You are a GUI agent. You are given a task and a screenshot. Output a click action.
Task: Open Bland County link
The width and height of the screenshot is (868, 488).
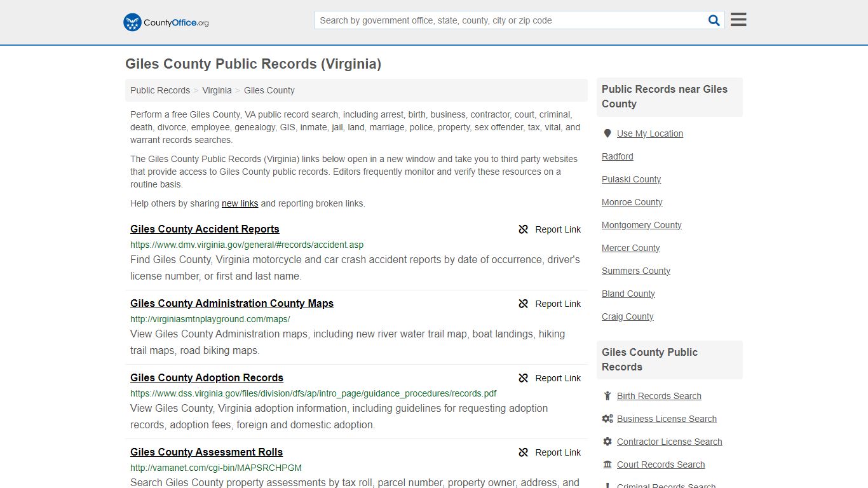[x=628, y=294]
